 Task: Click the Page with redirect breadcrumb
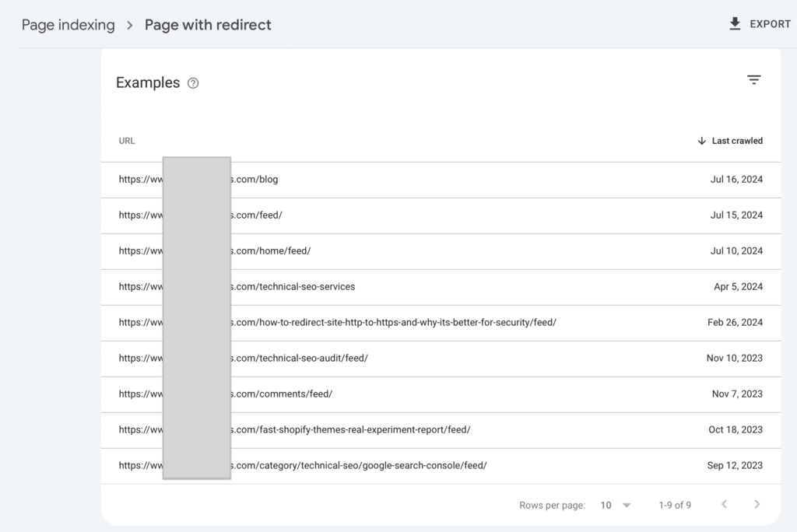pos(208,25)
